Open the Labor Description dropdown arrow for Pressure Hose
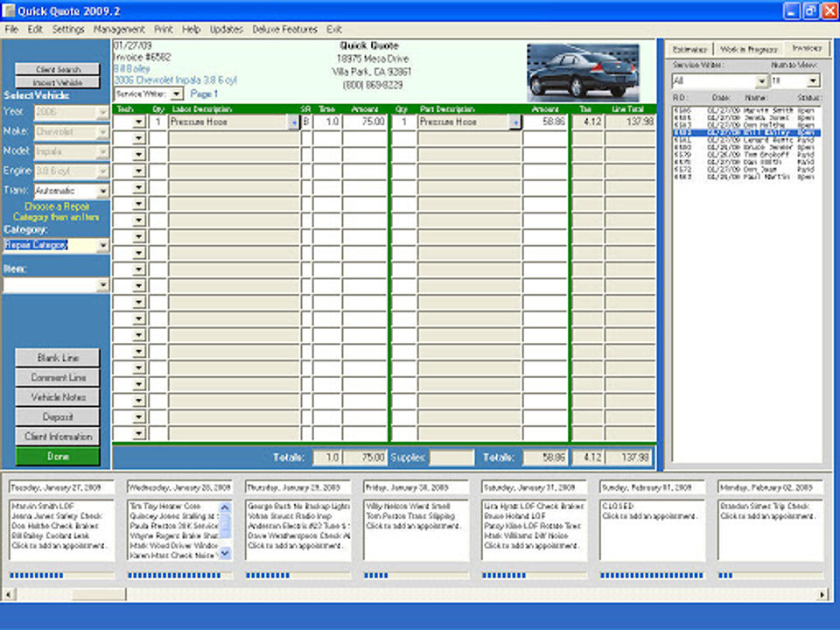This screenshot has width=840, height=630. [293, 123]
